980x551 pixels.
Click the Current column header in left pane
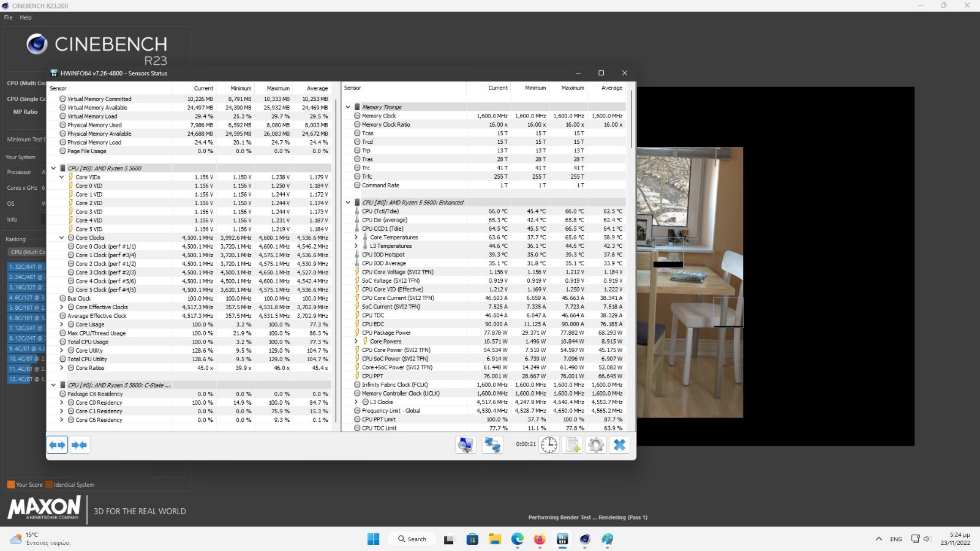pos(203,88)
